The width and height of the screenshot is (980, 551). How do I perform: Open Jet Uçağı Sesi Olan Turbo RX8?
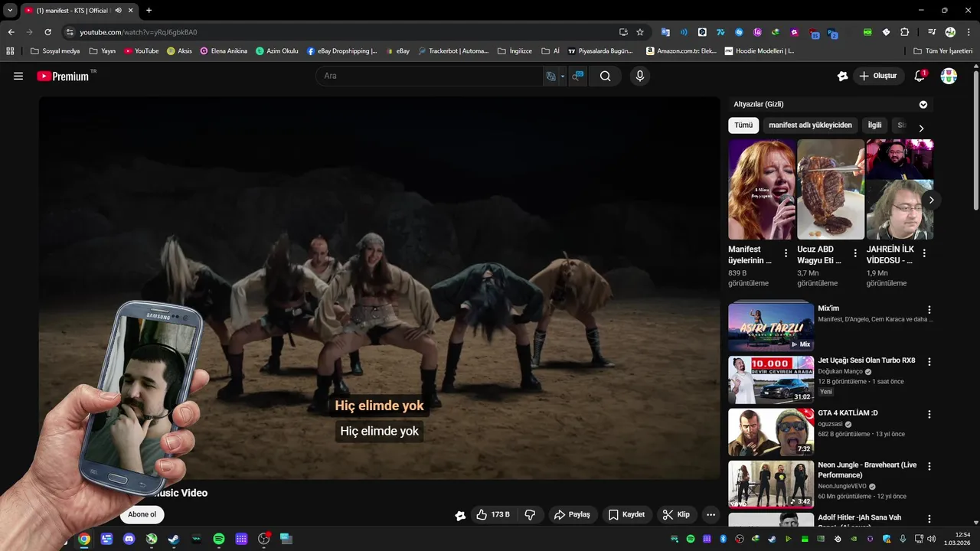tap(867, 360)
